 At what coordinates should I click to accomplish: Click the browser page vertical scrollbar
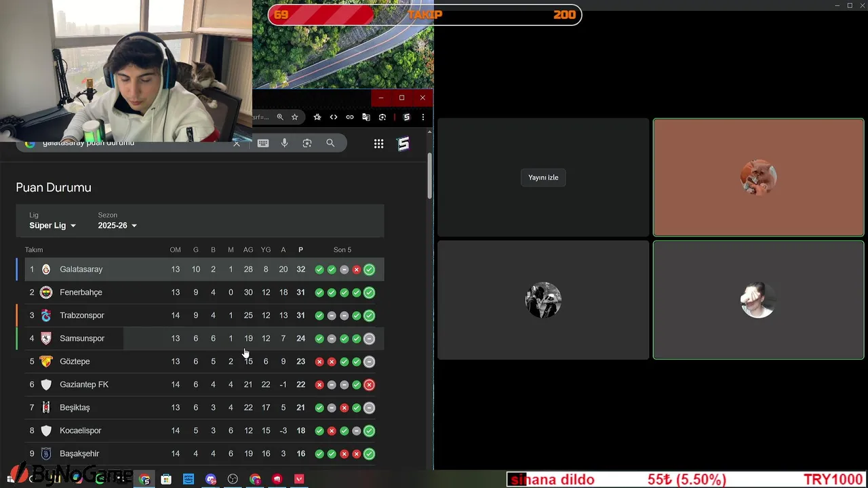click(430, 176)
